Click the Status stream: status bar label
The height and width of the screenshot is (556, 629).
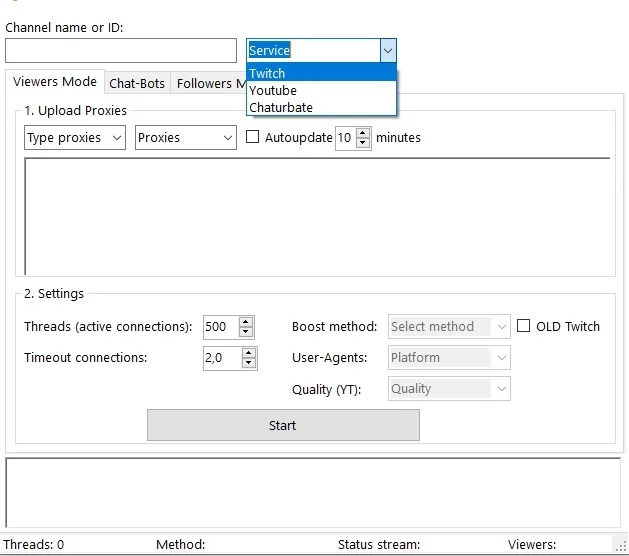(x=379, y=544)
